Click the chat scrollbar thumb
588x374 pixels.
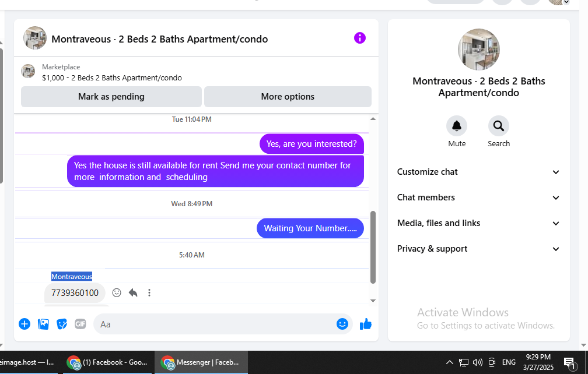click(x=373, y=247)
